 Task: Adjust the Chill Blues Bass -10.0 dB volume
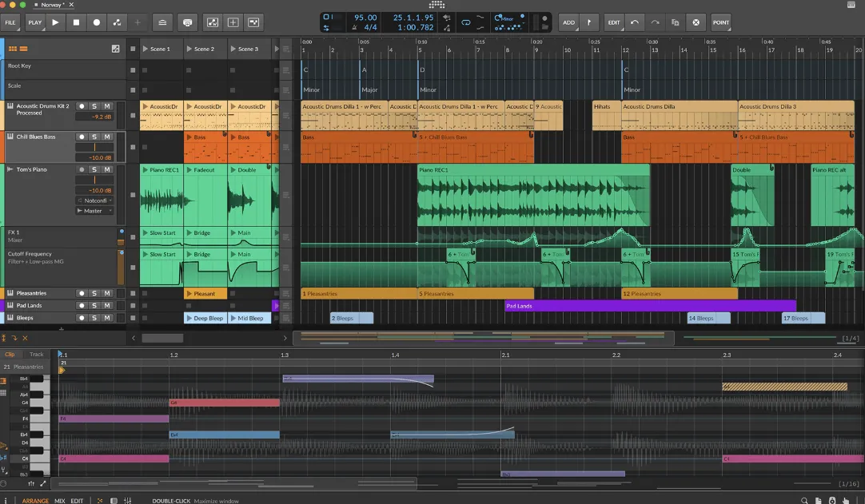pos(94,157)
